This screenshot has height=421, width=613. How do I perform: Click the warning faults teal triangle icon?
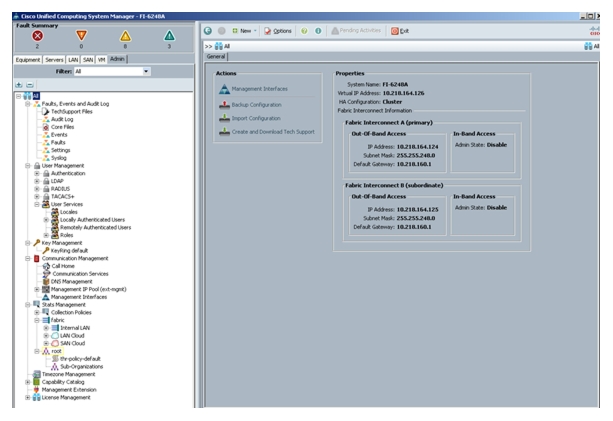coord(169,36)
